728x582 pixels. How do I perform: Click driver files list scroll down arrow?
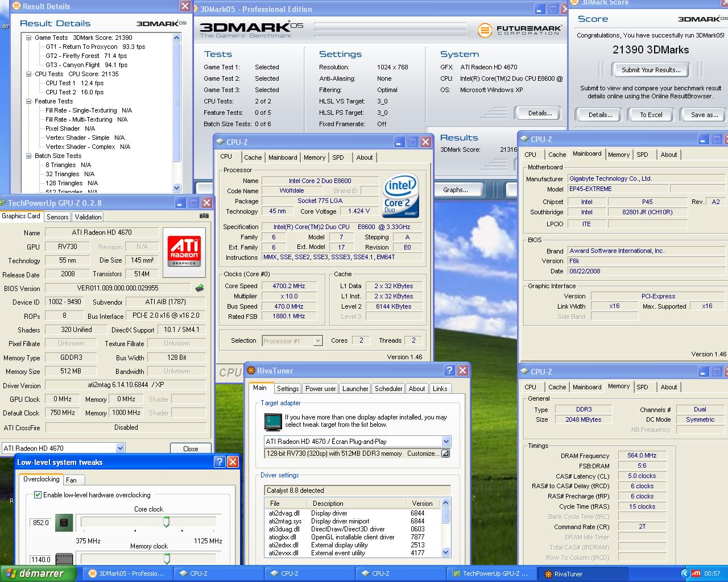click(446, 552)
